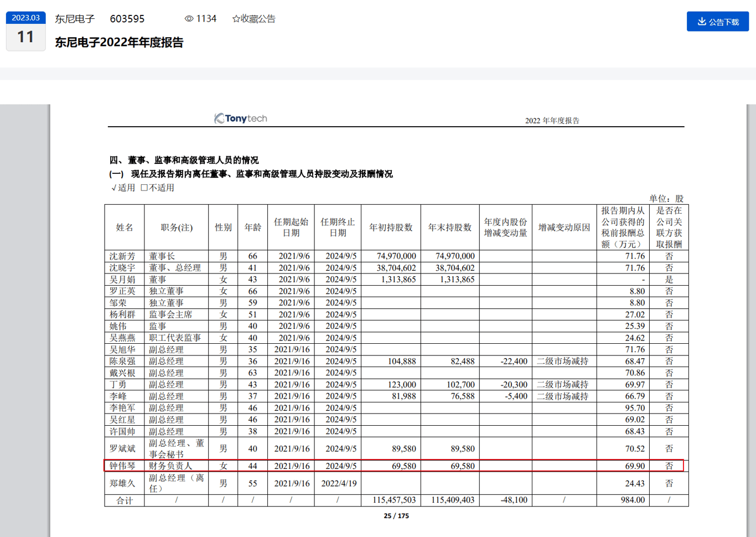This screenshot has height=537, width=756.
Task: Click the 2023.03 11 date badge
Action: 25,31
